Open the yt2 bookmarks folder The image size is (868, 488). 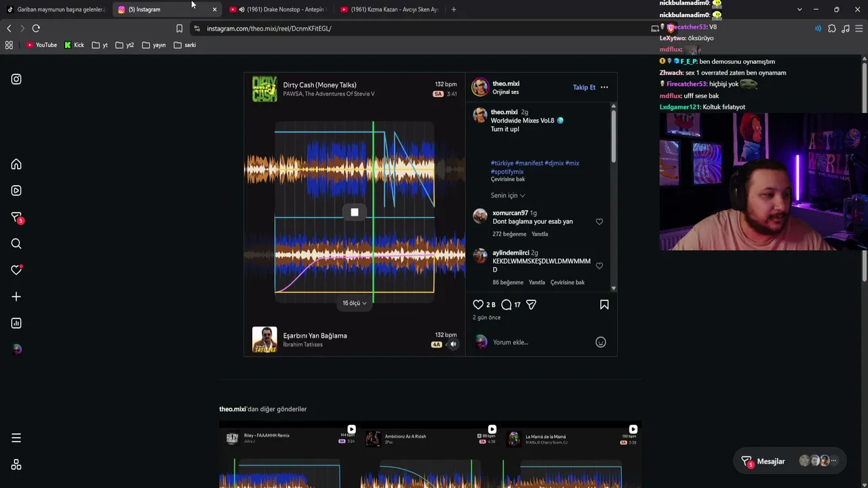(x=125, y=45)
